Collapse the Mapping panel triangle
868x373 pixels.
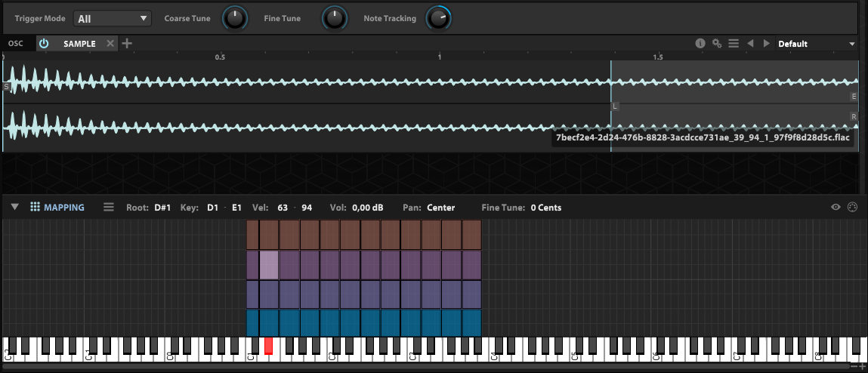[15, 207]
